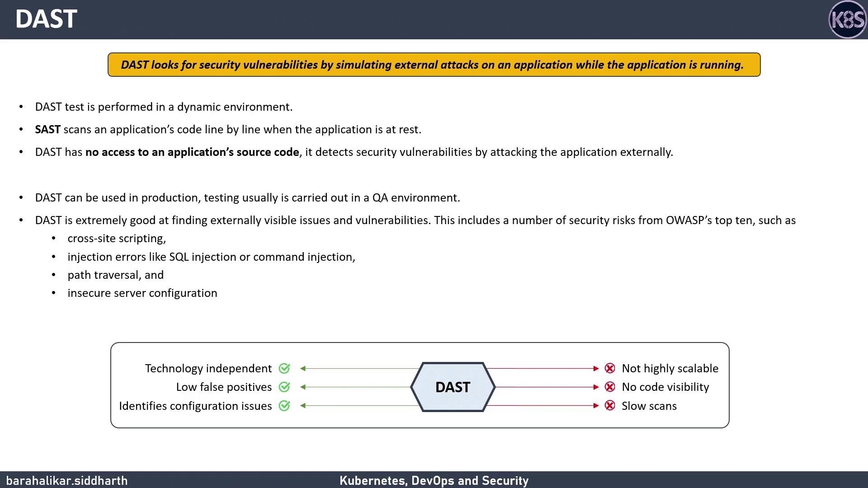
Task: Click the DAST slide title heading
Action: point(46,19)
